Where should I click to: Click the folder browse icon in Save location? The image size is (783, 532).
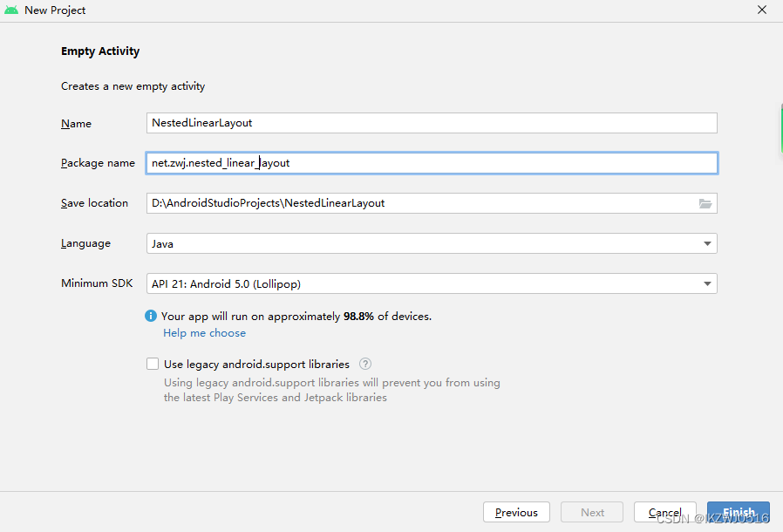(705, 203)
